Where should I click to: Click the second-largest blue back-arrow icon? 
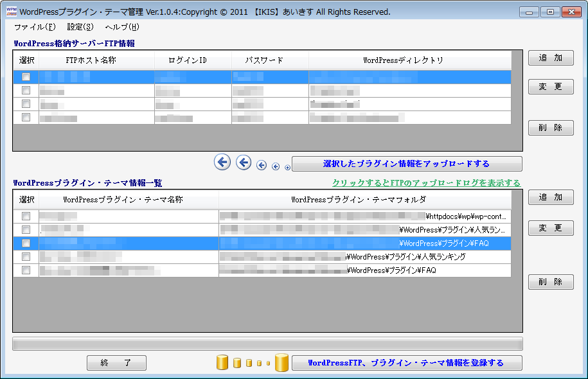pos(244,163)
